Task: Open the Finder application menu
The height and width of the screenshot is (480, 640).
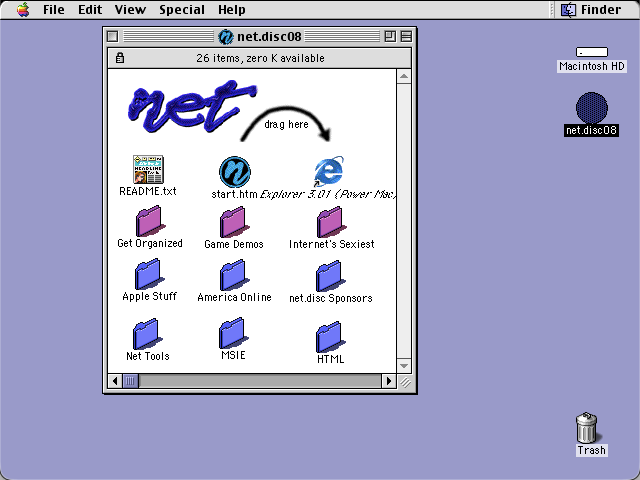Action: (591, 9)
